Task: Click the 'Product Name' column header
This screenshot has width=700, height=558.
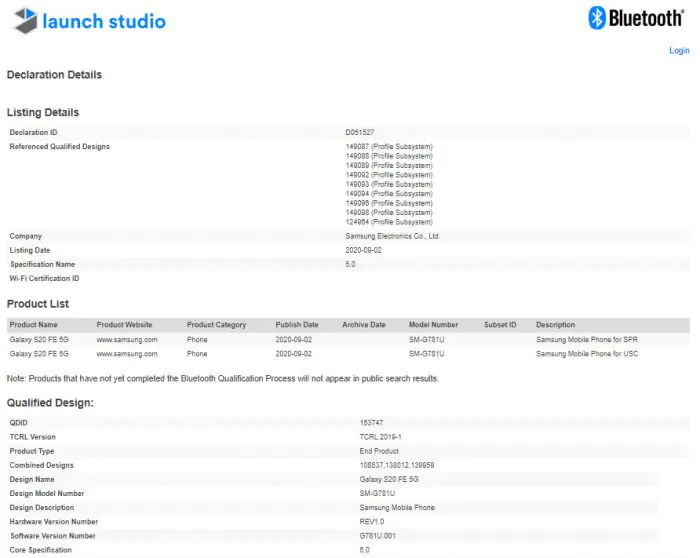Action: [x=33, y=325]
